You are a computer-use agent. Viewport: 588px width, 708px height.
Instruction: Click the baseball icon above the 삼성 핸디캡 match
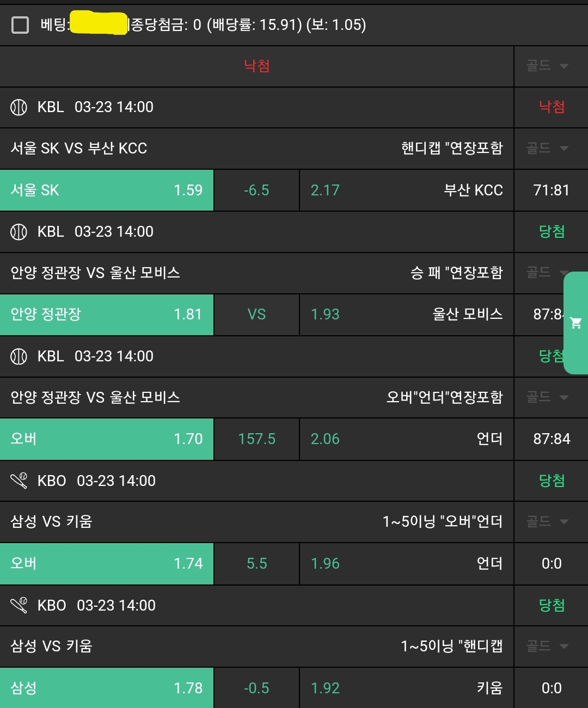point(19,605)
